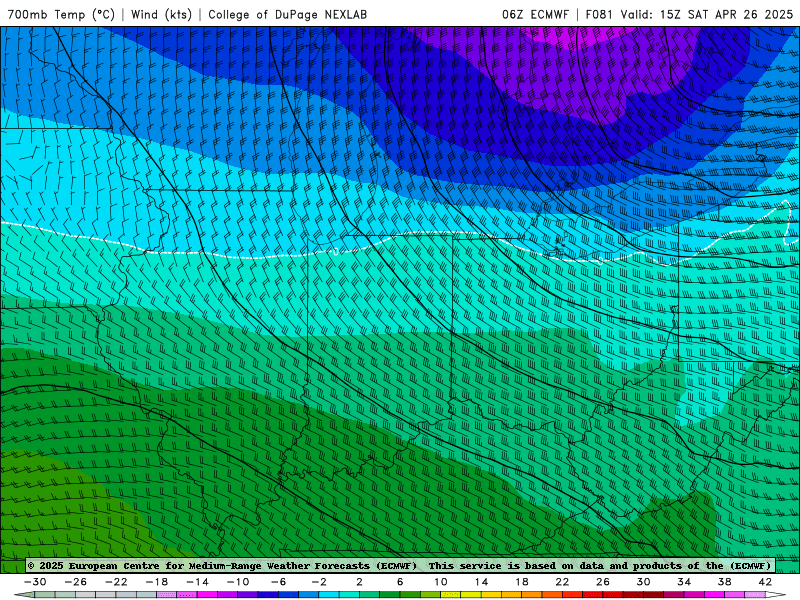800x600 pixels.
Task: Click the 14 colorbar label
Action: tap(481, 582)
